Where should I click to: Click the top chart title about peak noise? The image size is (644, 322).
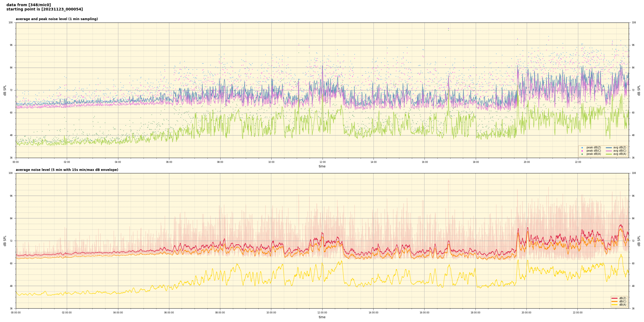57,19
